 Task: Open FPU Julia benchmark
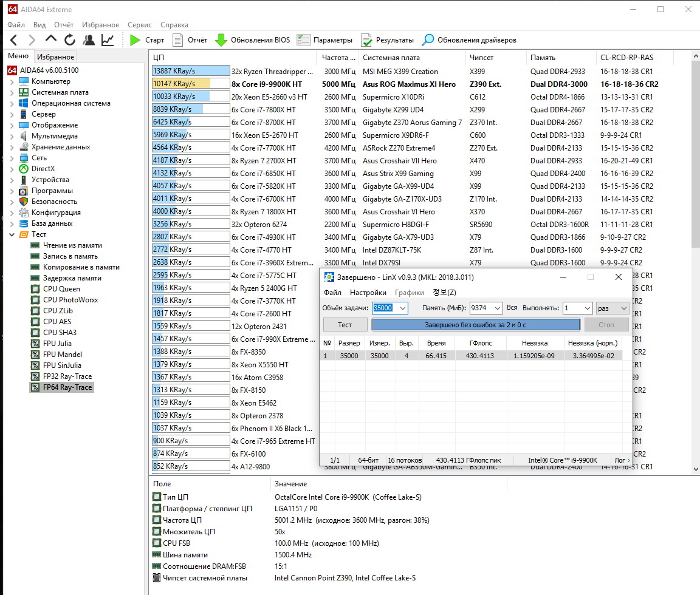[x=57, y=344]
